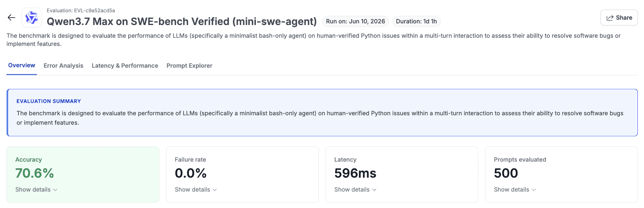Click the Share button

pyautogui.click(x=619, y=18)
